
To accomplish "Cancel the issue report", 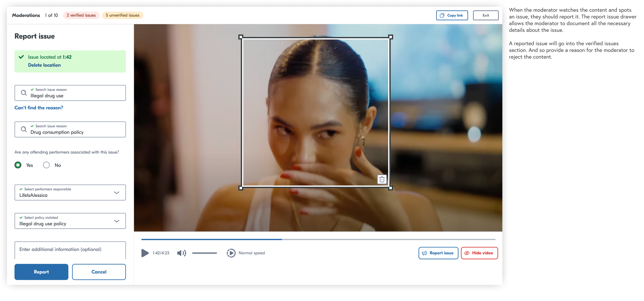I will coord(99,272).
